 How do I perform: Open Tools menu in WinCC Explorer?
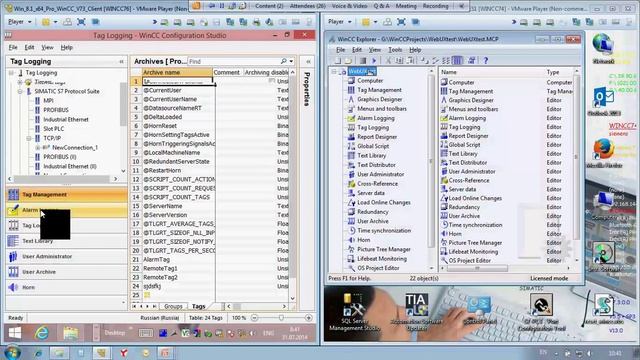[x=395, y=50]
